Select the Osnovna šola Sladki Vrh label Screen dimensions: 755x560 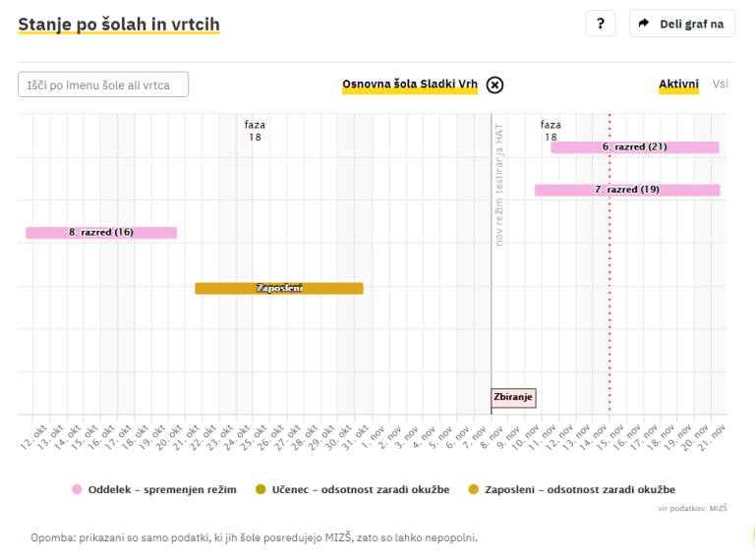(409, 84)
